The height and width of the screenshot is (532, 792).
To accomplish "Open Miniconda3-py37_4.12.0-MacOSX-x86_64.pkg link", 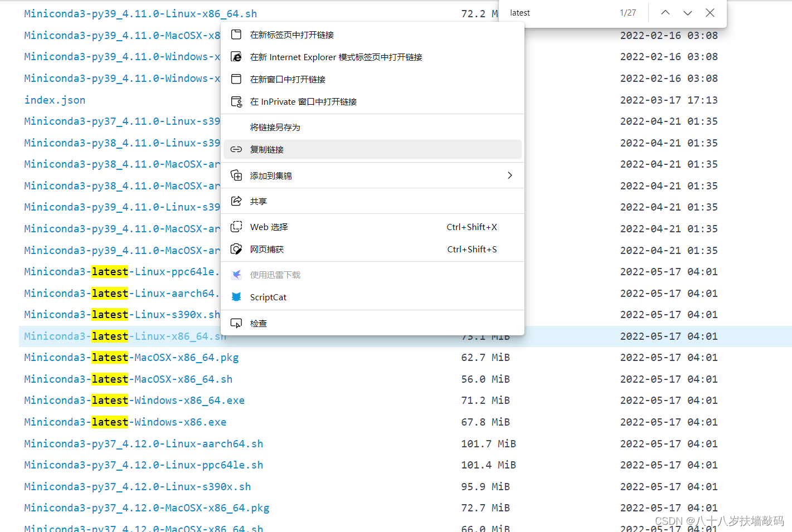I will (147, 508).
